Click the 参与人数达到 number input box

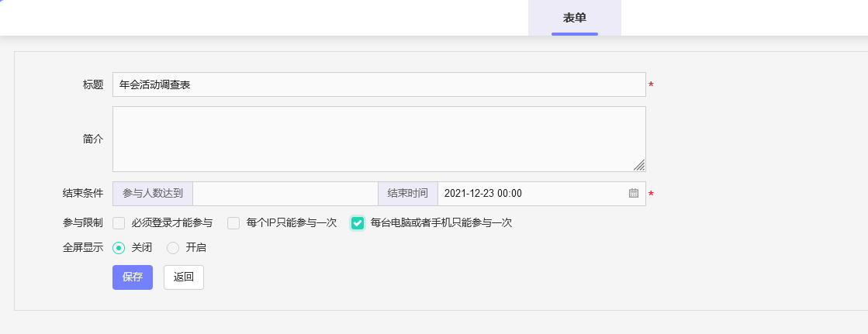click(x=285, y=194)
